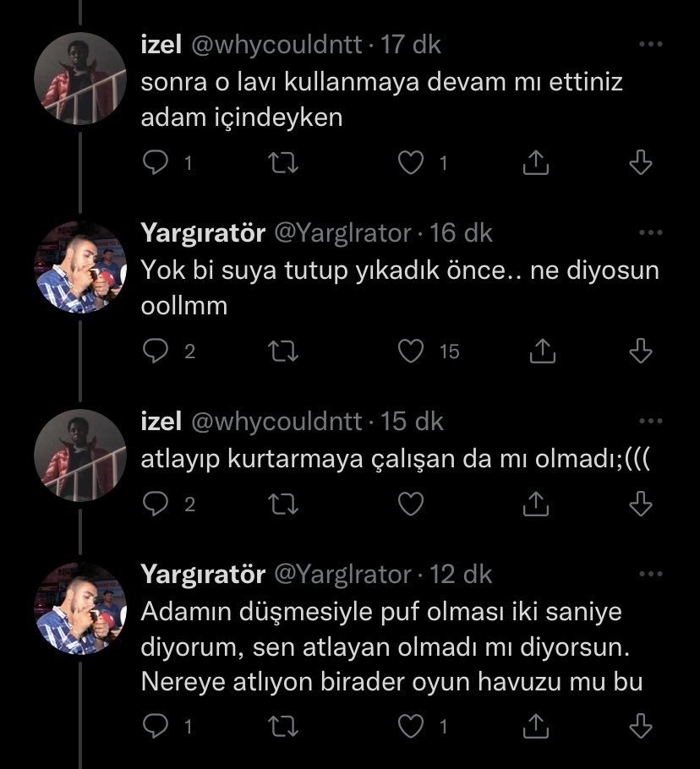This screenshot has height=769, width=700.
Task: Reply to izel's lava question tweet
Action: (x=155, y=163)
